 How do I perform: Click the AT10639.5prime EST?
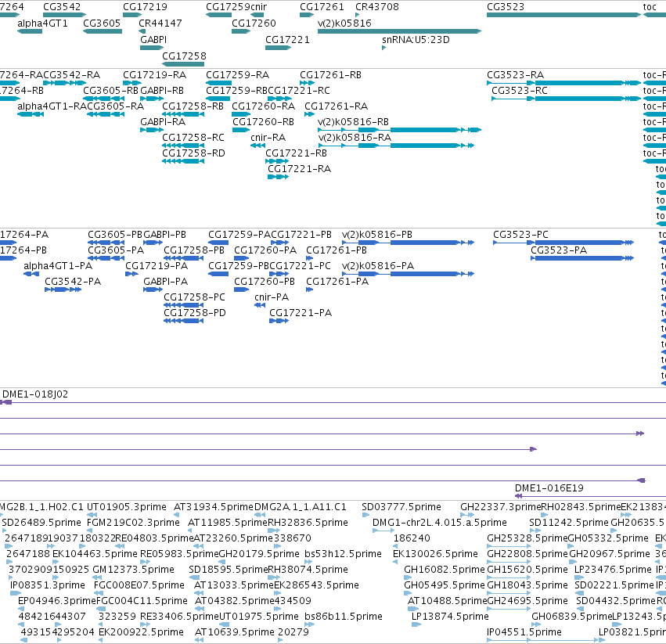[200, 640]
